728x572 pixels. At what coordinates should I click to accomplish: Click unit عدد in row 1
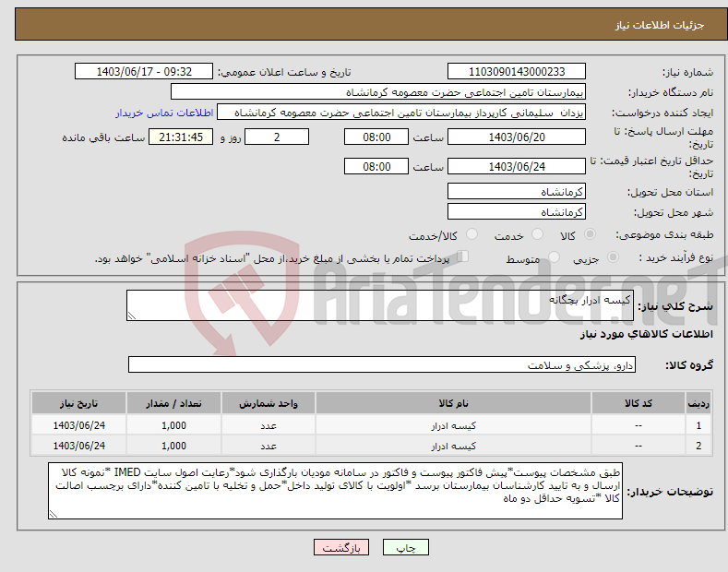pos(269,425)
